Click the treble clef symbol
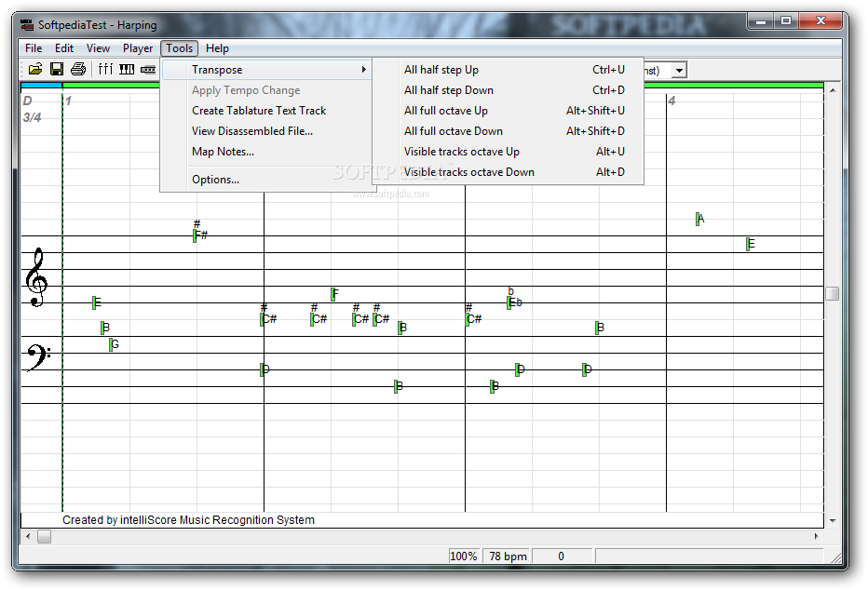Image resolution: width=868 pixels, height=590 pixels. pos(36,277)
